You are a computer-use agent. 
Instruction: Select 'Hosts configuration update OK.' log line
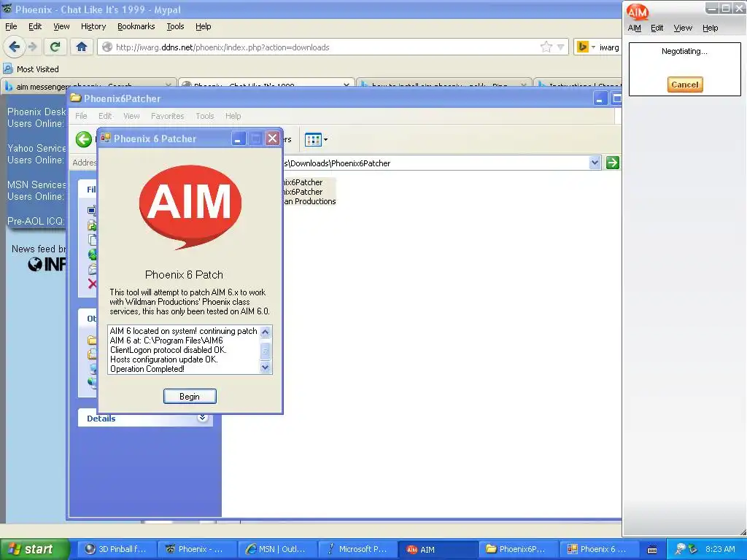[x=164, y=359]
